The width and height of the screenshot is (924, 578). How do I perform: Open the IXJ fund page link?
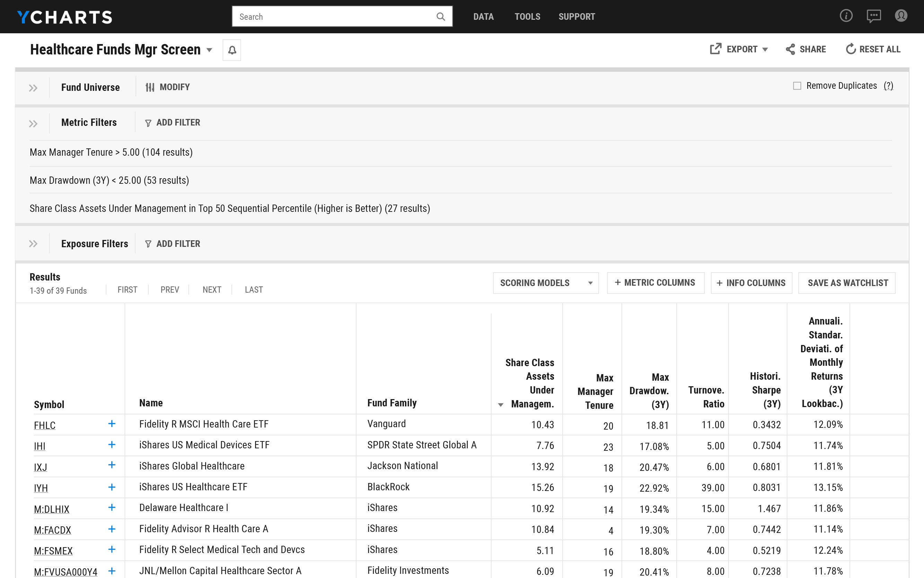[x=40, y=466]
